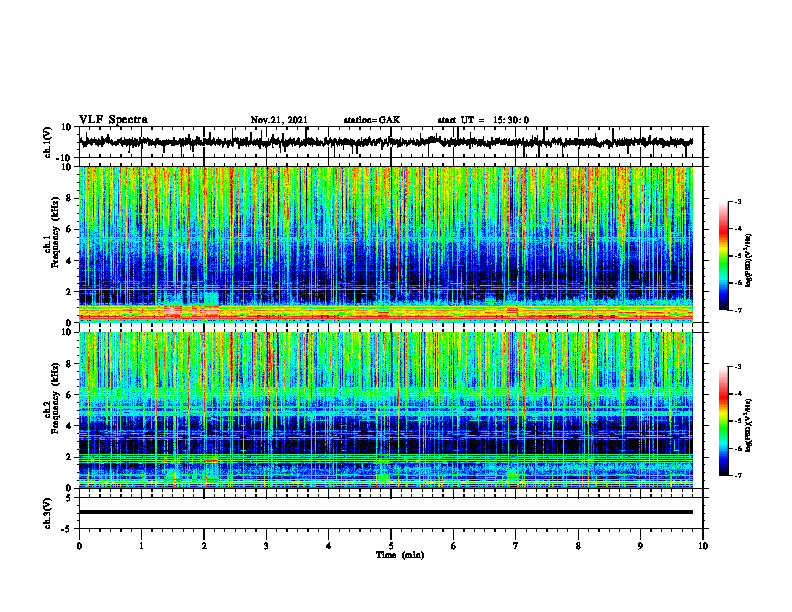
Task: Click time axis tick label "9"
Action: pyautogui.click(x=640, y=546)
